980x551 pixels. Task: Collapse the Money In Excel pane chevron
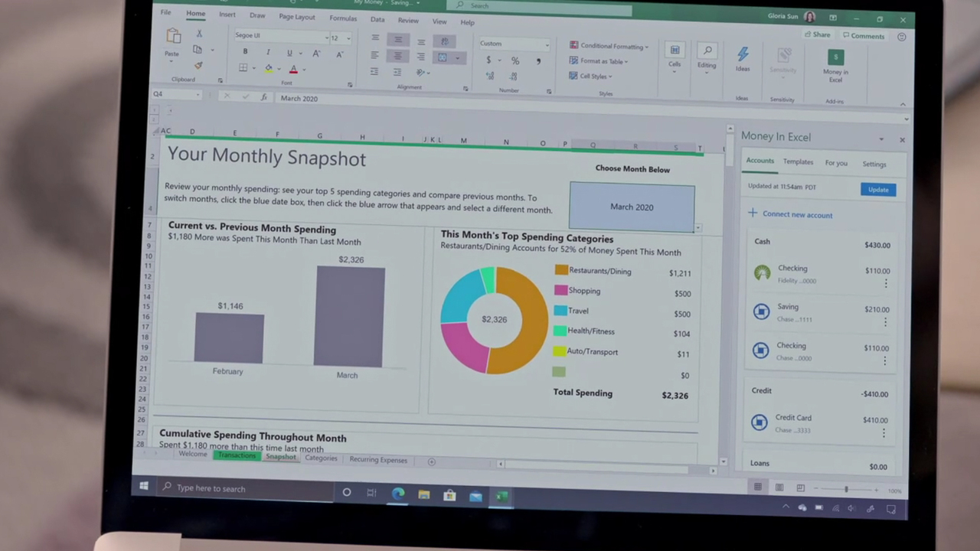pyautogui.click(x=881, y=139)
